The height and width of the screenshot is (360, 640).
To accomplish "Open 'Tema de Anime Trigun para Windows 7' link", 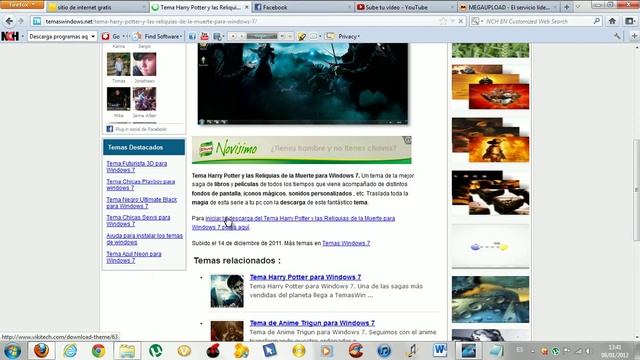I will point(312,323).
